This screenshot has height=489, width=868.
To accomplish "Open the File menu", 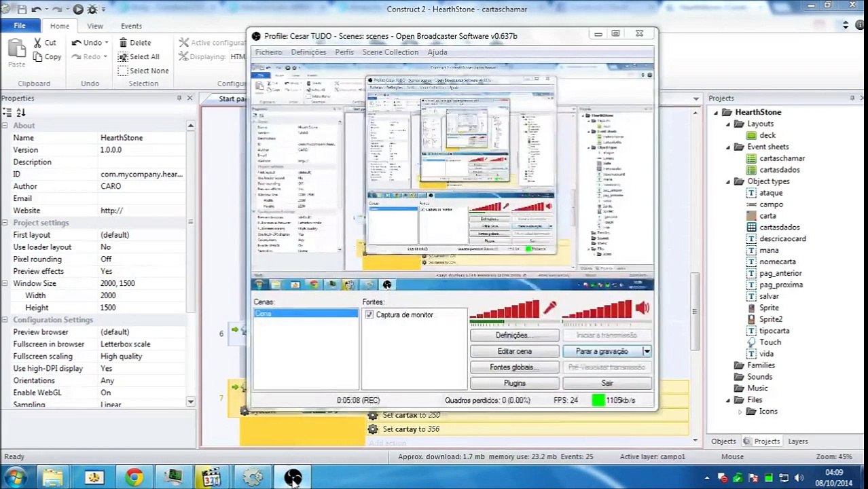I will [20, 26].
